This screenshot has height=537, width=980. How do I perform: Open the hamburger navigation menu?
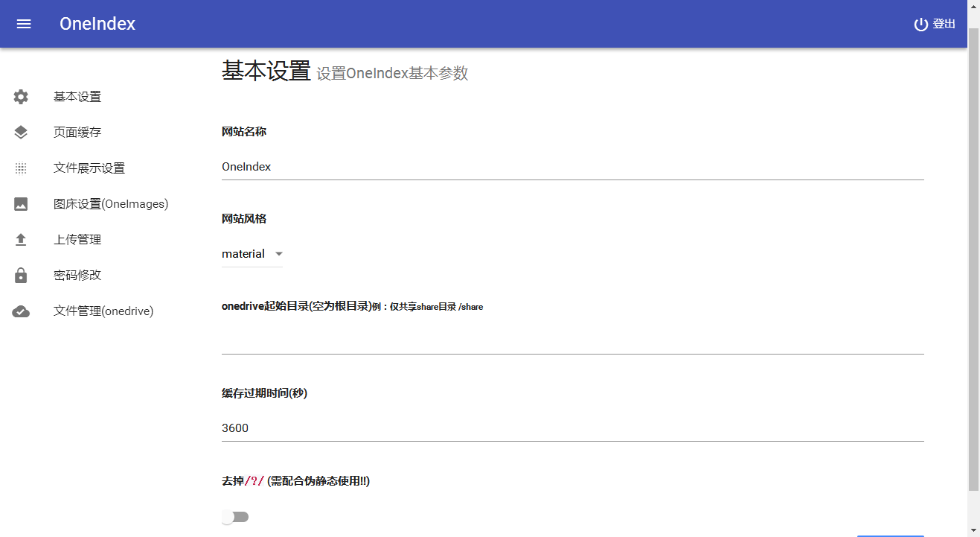pyautogui.click(x=24, y=24)
